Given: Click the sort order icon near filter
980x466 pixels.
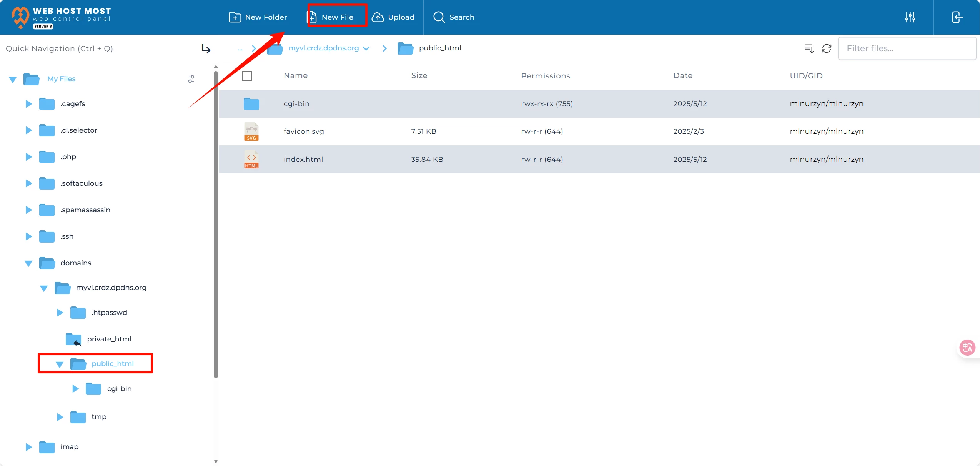Looking at the screenshot, I should 809,48.
